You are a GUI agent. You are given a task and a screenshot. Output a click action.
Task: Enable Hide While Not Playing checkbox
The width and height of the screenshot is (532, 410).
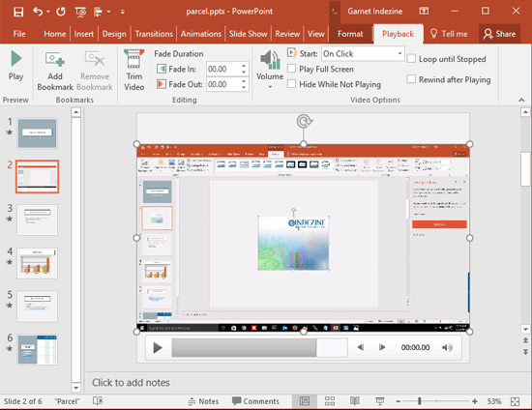click(291, 83)
